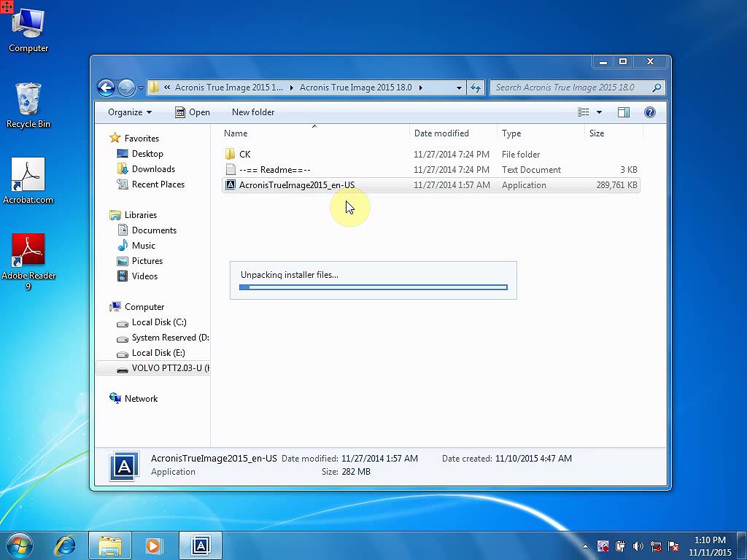
Task: Sort by the Type column header
Action: [x=541, y=133]
